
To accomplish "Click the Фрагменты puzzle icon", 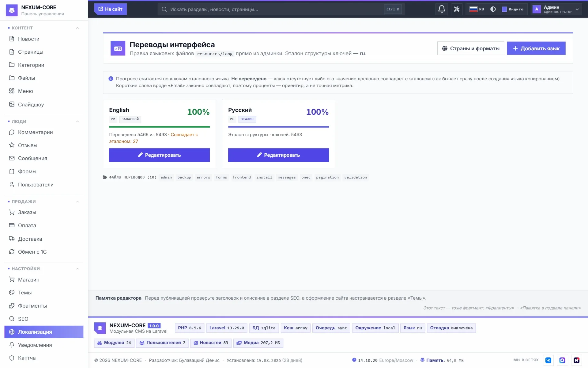I will click(x=12, y=306).
